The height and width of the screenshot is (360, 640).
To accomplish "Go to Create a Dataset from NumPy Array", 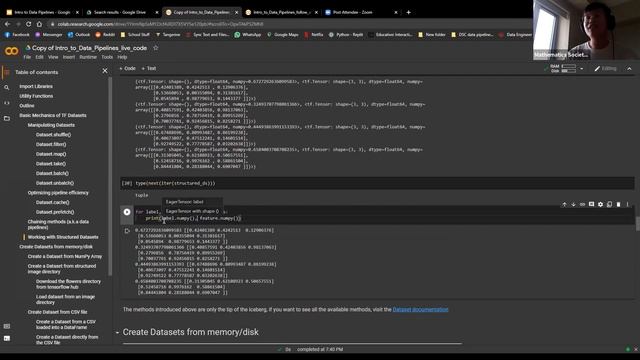I will [65, 257].
